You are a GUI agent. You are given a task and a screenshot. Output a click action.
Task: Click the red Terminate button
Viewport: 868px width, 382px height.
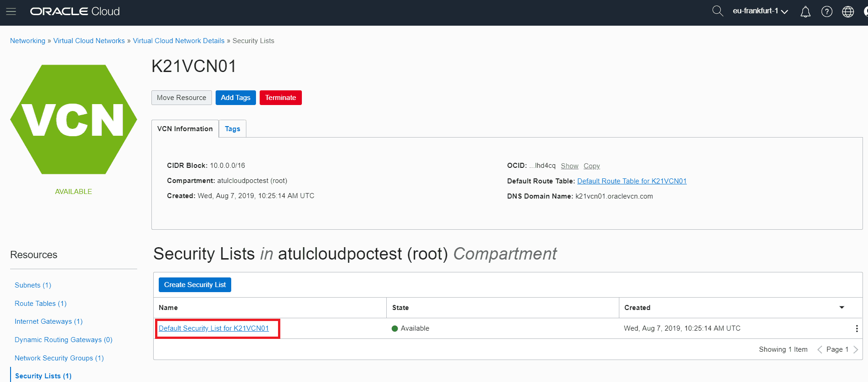tap(281, 98)
